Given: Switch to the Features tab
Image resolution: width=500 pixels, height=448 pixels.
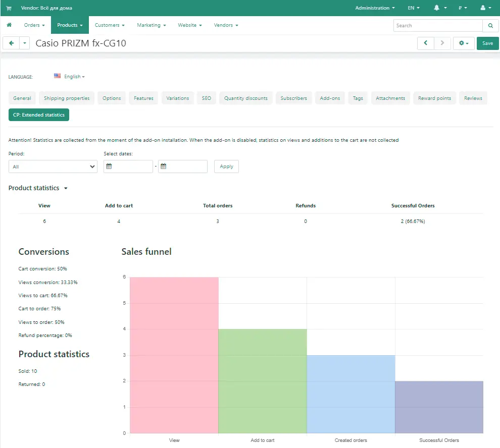Looking at the screenshot, I should [143, 98].
